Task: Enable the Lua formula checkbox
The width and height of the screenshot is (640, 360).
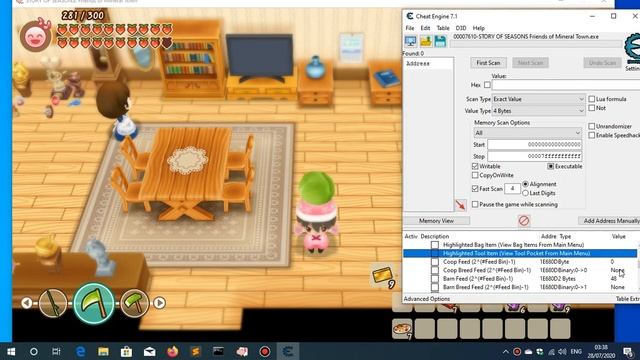Action: click(x=591, y=99)
